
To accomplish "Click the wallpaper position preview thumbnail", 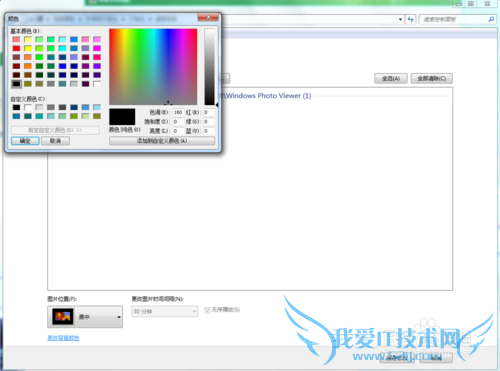I will click(63, 316).
